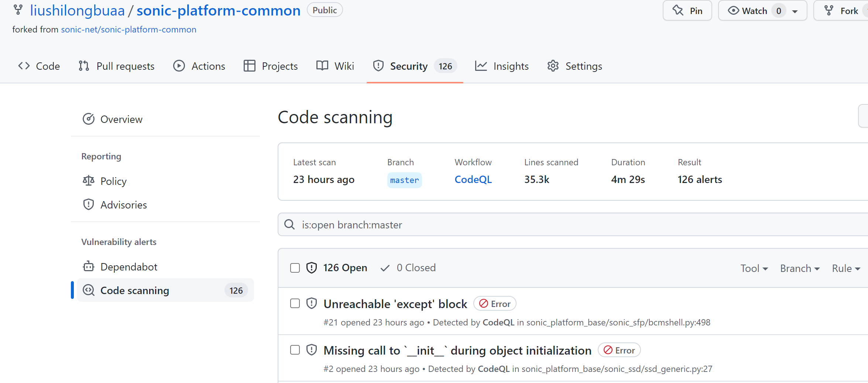Click the Policy scales icon
Screen dimensions: 868x383
point(89,181)
